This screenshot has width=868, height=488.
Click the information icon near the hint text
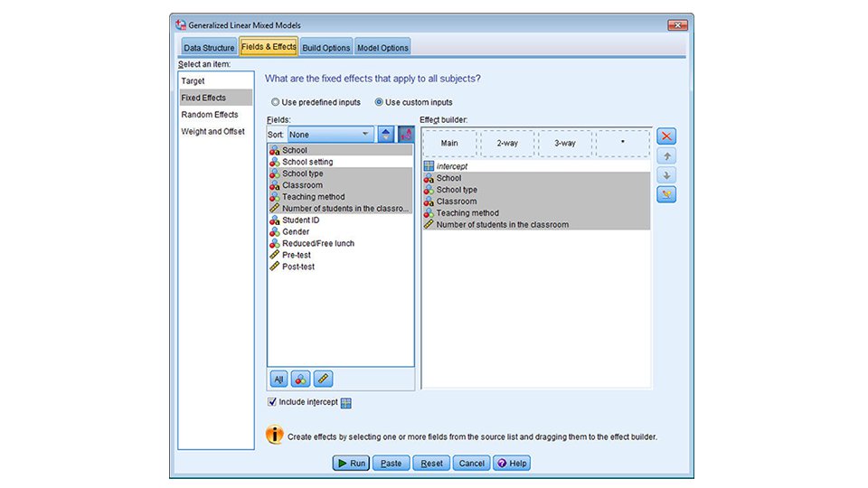(275, 435)
